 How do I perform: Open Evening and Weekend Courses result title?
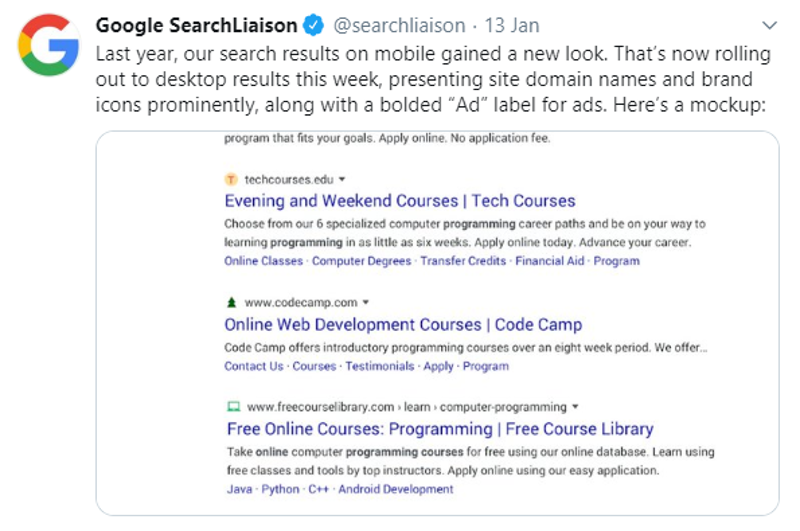pos(400,201)
